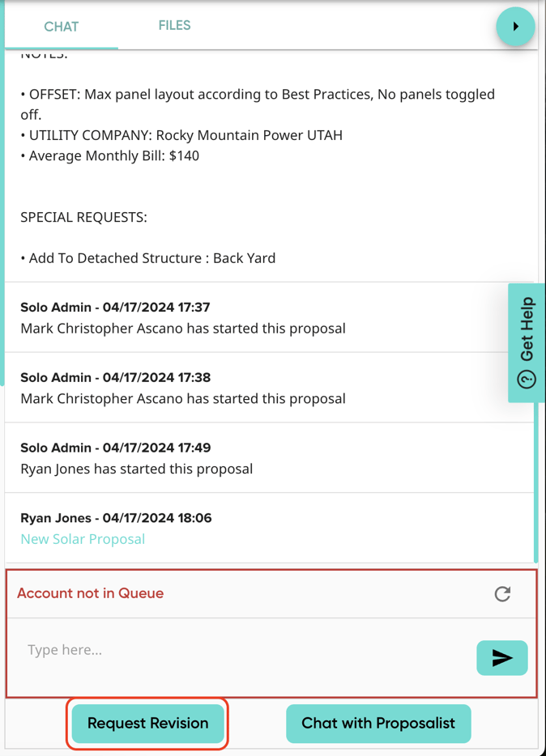The width and height of the screenshot is (546, 756).
Task: Switch to the FILES tab
Action: [174, 26]
